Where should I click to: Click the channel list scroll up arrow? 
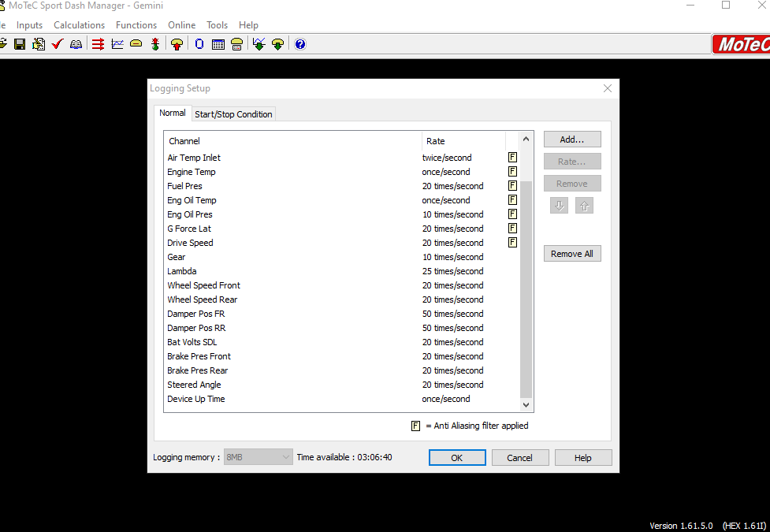click(526, 139)
